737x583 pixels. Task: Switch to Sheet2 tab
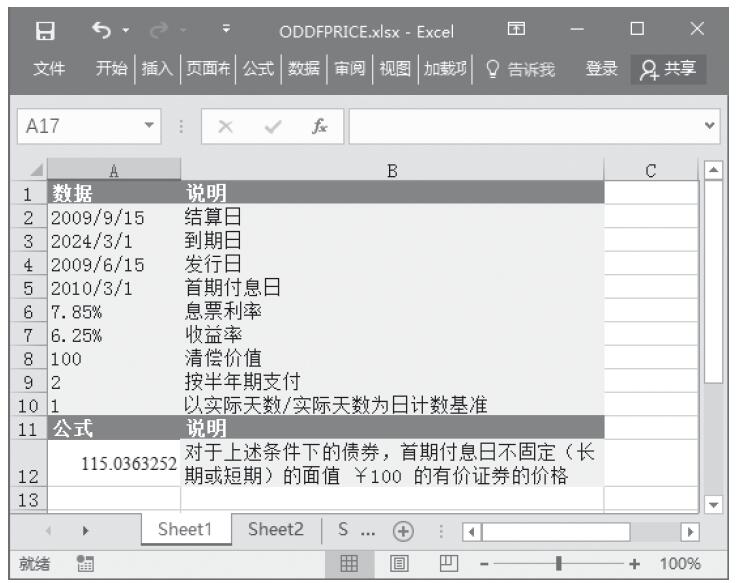click(276, 532)
